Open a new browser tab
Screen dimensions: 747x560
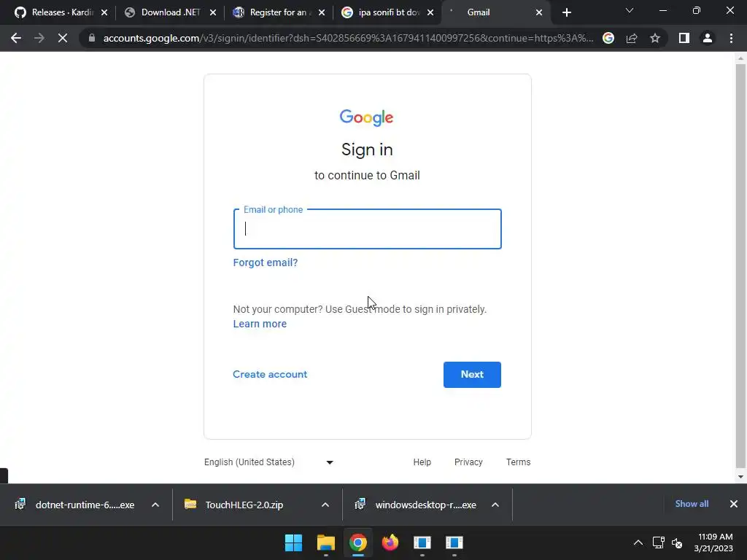[x=566, y=12]
